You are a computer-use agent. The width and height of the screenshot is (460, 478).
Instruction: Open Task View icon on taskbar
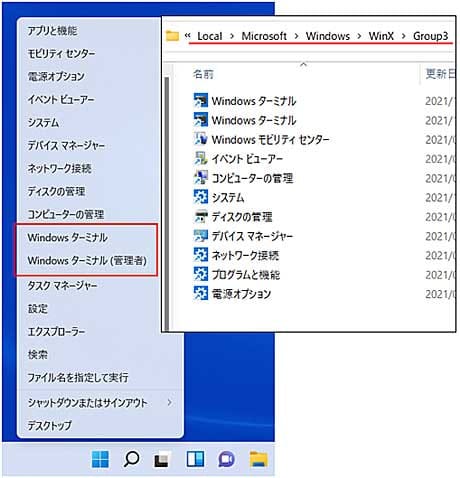coord(162,460)
